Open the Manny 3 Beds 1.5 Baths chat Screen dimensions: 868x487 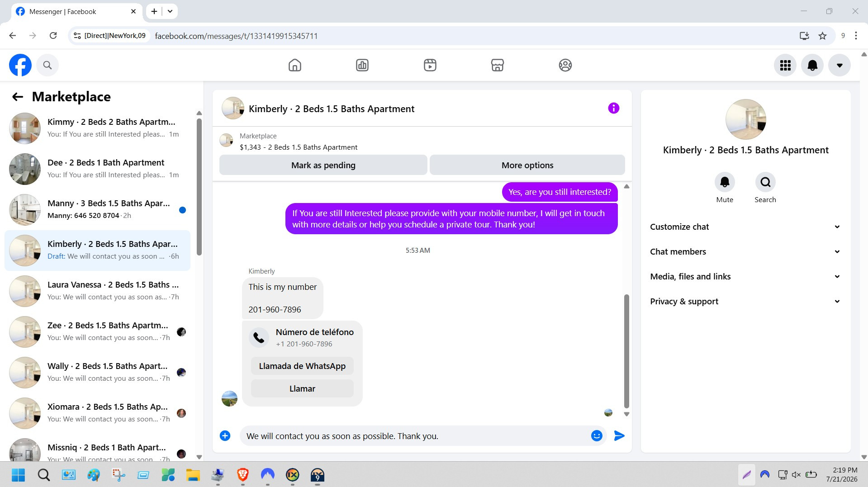coord(97,209)
